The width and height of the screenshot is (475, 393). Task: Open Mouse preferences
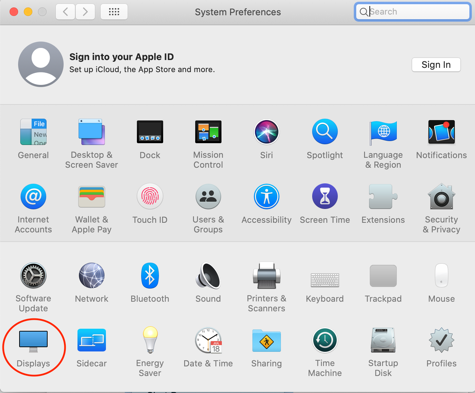(x=441, y=275)
